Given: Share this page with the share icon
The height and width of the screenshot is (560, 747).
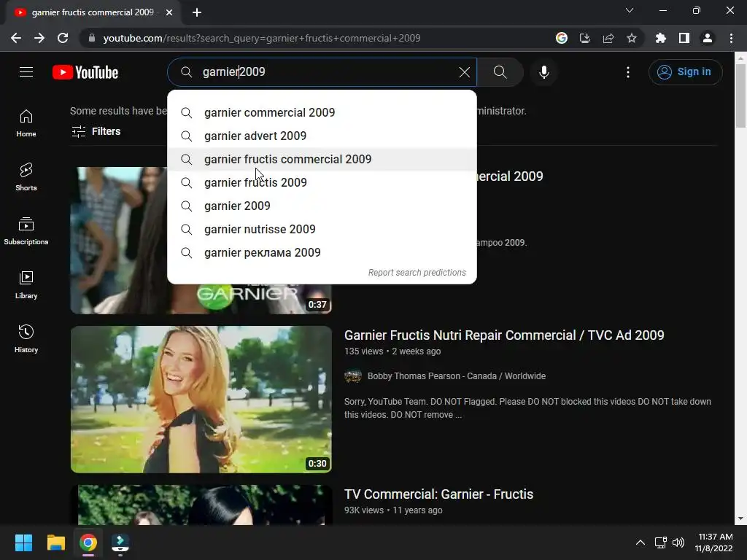Looking at the screenshot, I should 608,38.
